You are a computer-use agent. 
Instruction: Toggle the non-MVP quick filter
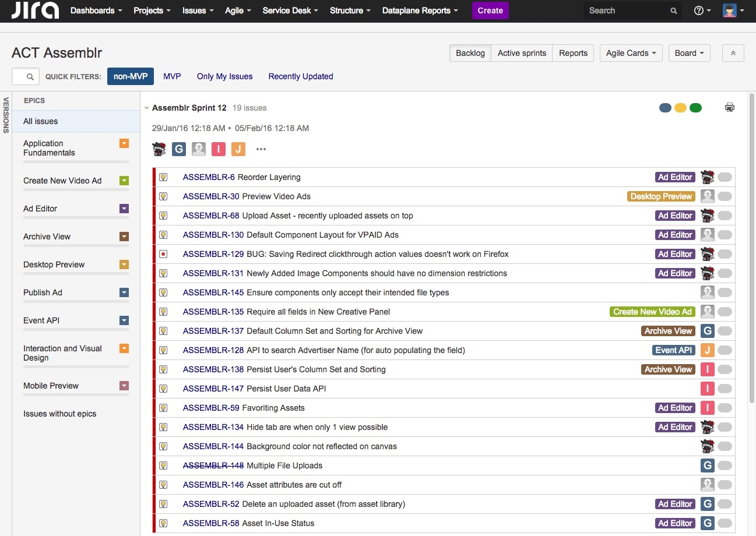pos(131,76)
